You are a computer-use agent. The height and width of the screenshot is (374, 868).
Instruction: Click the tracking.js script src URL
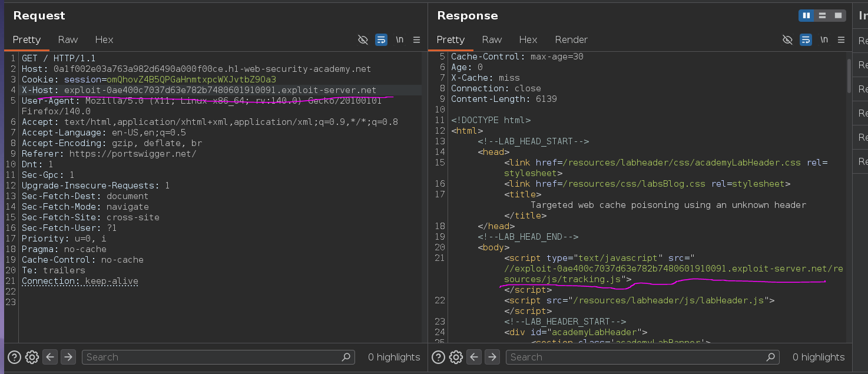coord(673,274)
